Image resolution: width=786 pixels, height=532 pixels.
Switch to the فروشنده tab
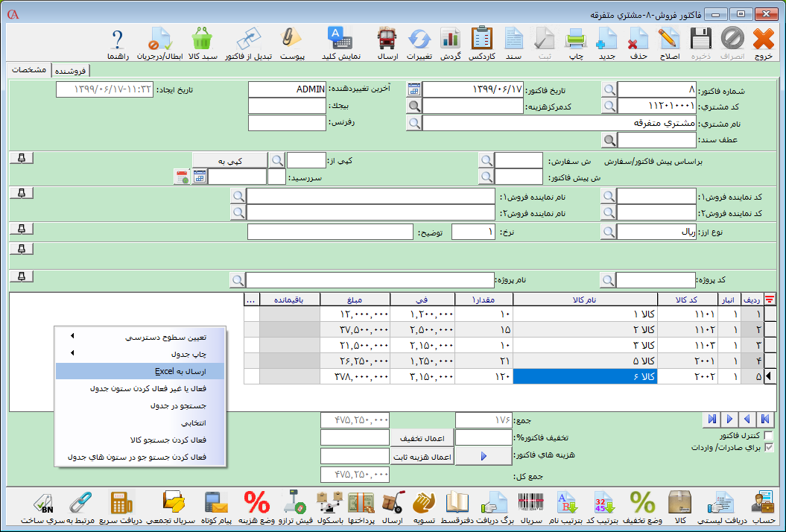[x=72, y=70]
